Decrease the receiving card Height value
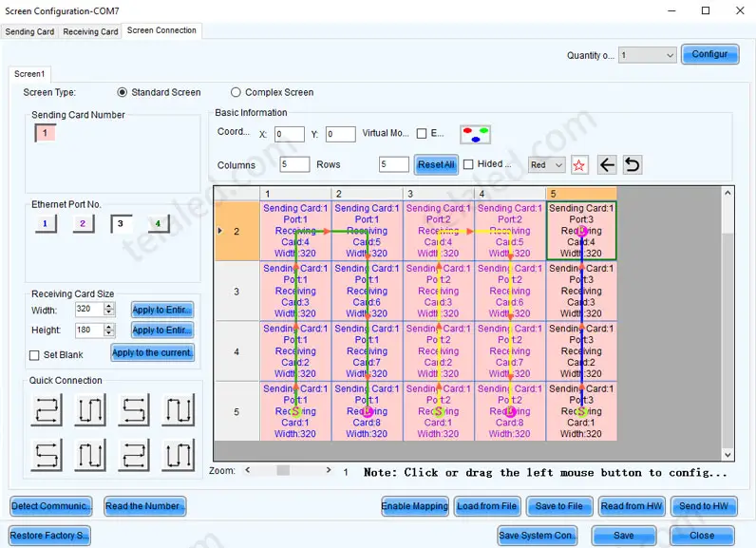The height and width of the screenshot is (548, 756). [x=109, y=333]
